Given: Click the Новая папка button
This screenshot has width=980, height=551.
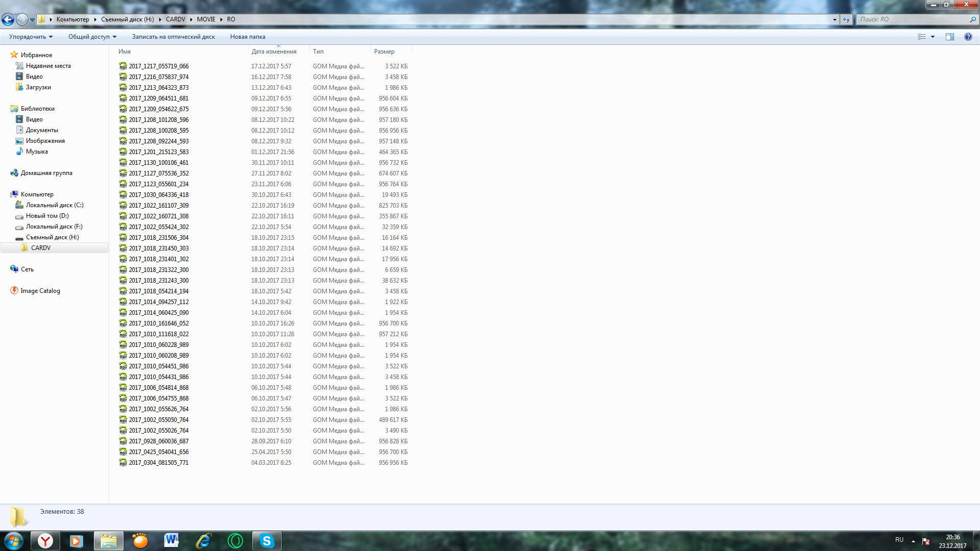Looking at the screenshot, I should tap(248, 37).
